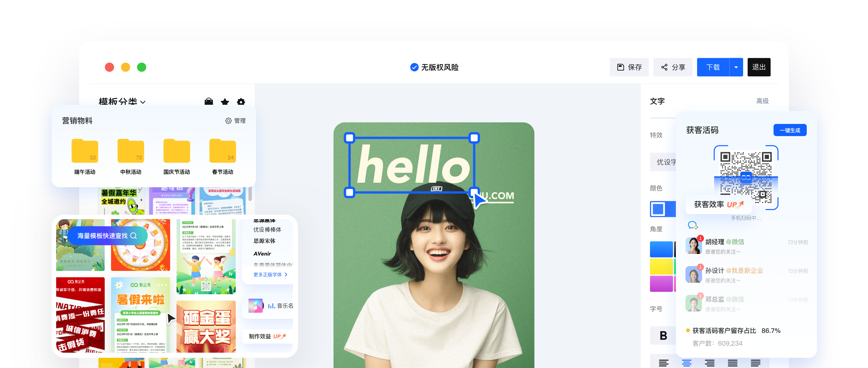Set text alignment to right
The image size is (868, 368).
[x=709, y=363]
